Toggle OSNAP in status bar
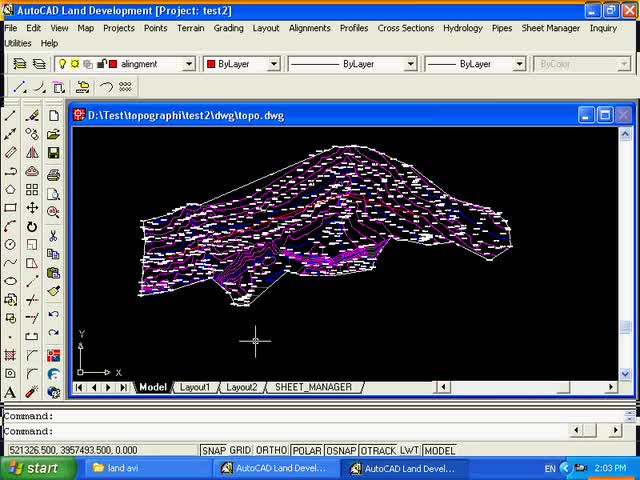Viewport: 640px width, 480px height. (341, 450)
